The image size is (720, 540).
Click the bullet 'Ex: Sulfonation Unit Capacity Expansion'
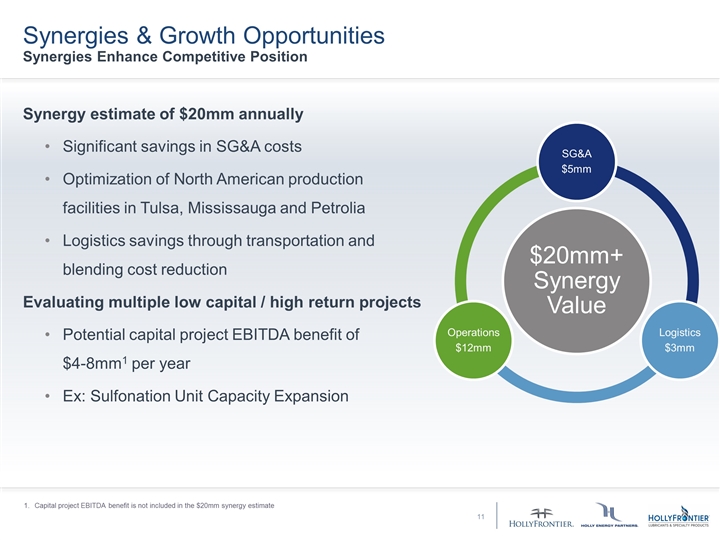point(205,396)
